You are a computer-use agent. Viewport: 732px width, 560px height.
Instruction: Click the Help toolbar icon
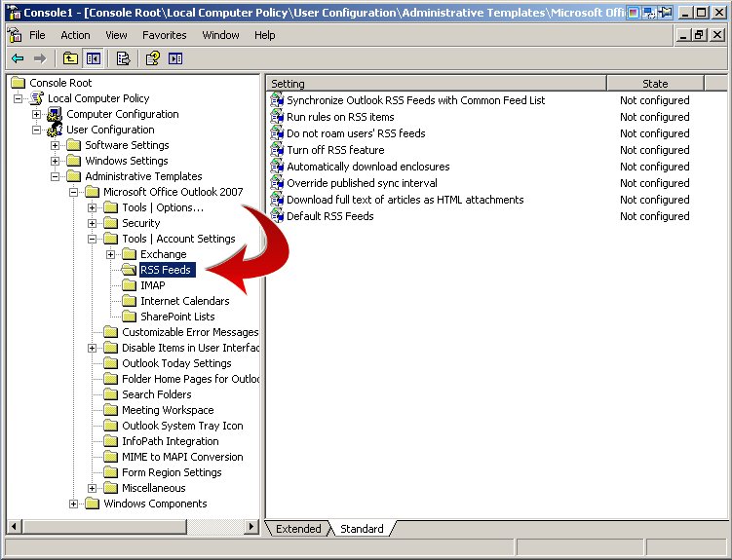153,58
